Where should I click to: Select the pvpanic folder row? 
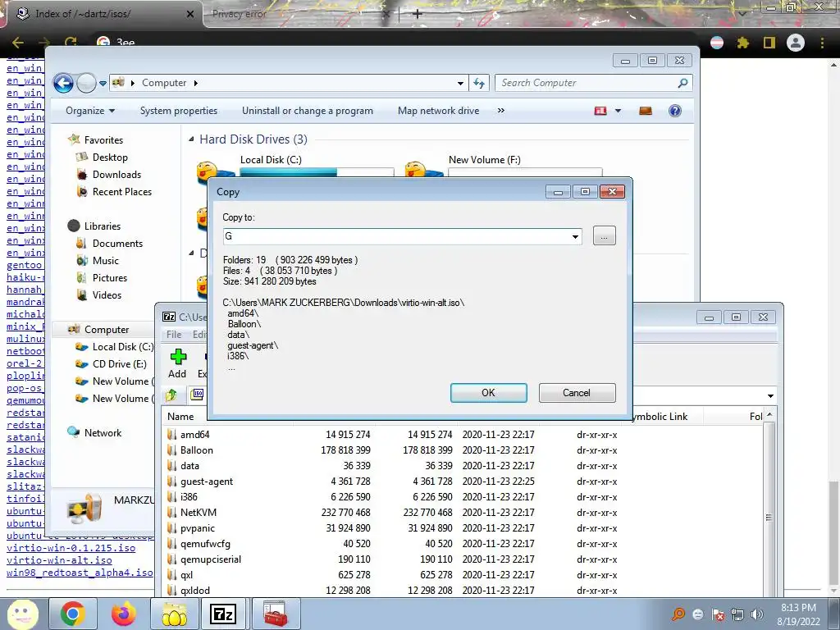pos(197,527)
